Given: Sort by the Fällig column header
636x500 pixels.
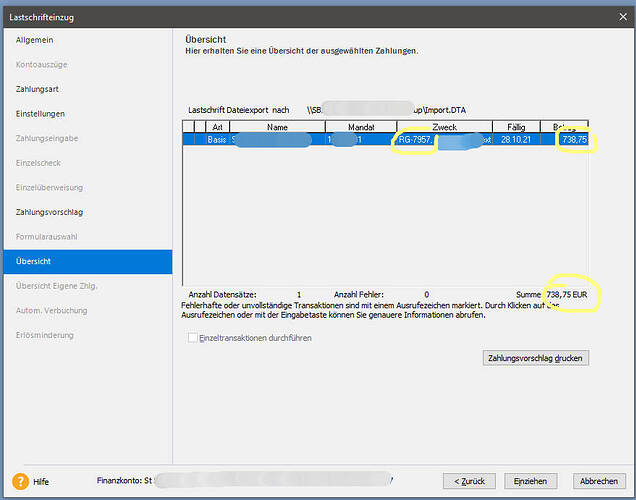Looking at the screenshot, I should [516, 127].
